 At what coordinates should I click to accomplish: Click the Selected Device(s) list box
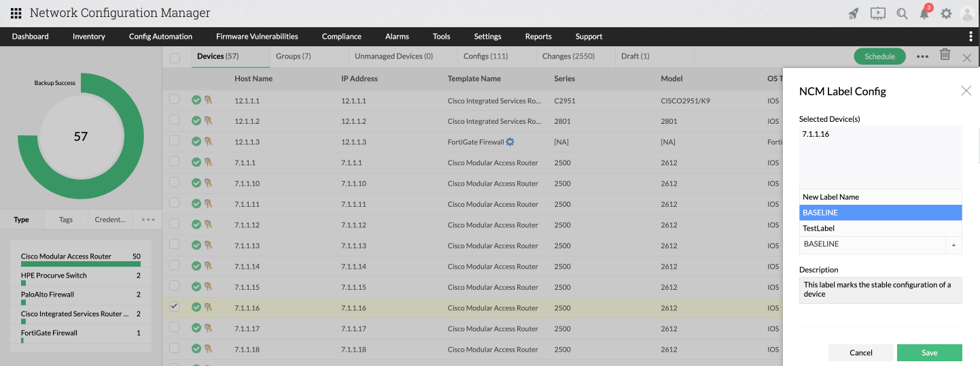[881, 157]
